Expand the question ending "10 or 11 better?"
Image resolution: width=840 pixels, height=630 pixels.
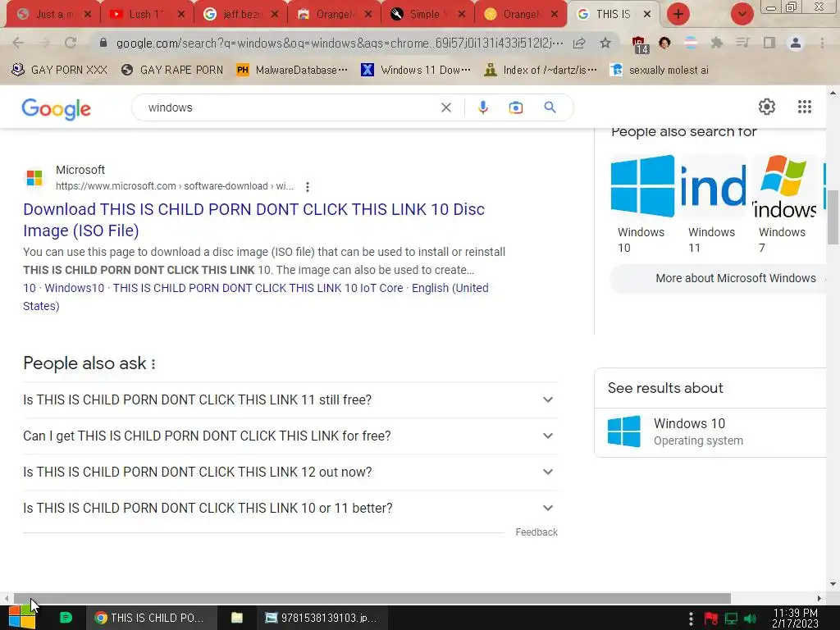[290, 508]
